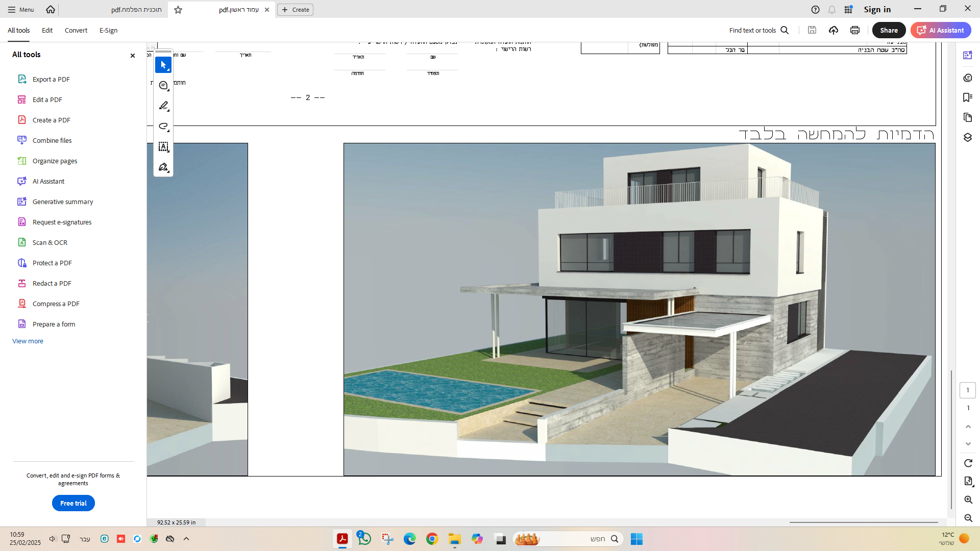980x551 pixels.
Task: Rotate the page view icon
Action: tap(968, 463)
